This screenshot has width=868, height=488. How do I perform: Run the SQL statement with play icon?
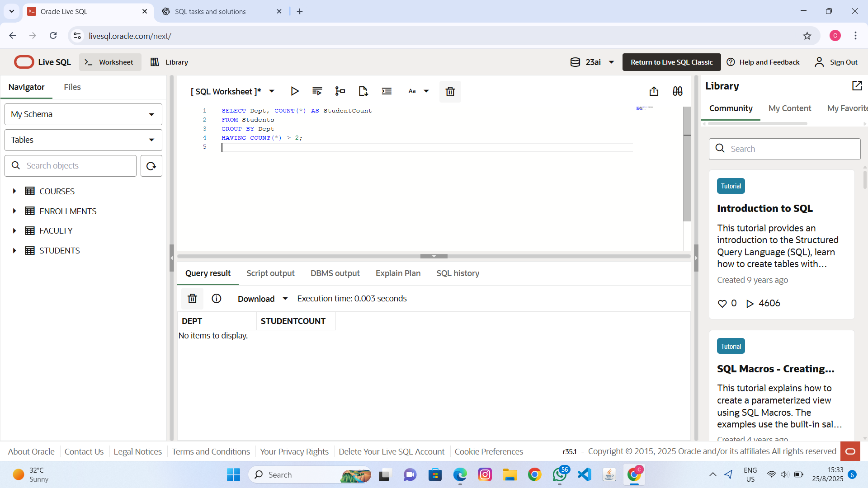(294, 91)
